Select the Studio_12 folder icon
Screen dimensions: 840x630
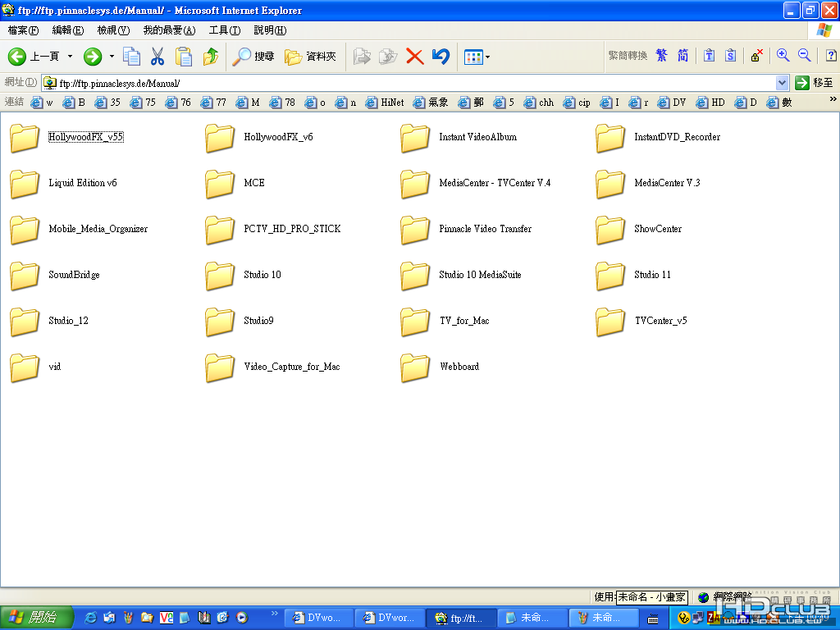[25, 322]
